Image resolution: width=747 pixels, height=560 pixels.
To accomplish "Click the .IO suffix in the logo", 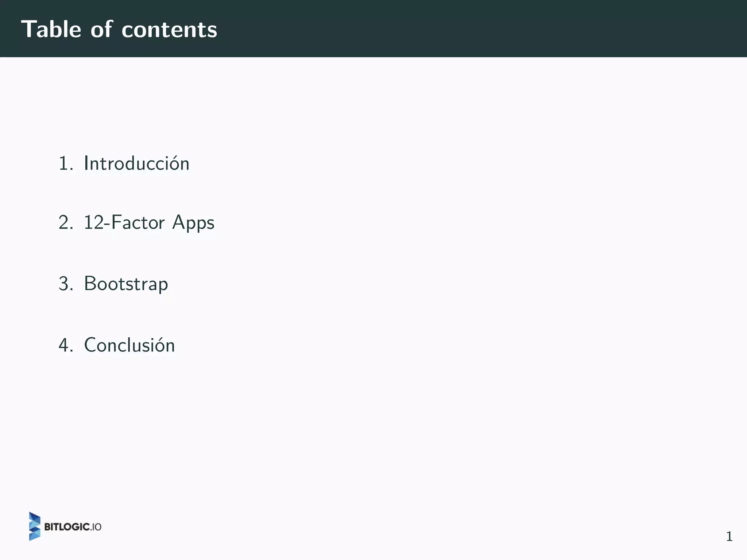I will pos(96,527).
